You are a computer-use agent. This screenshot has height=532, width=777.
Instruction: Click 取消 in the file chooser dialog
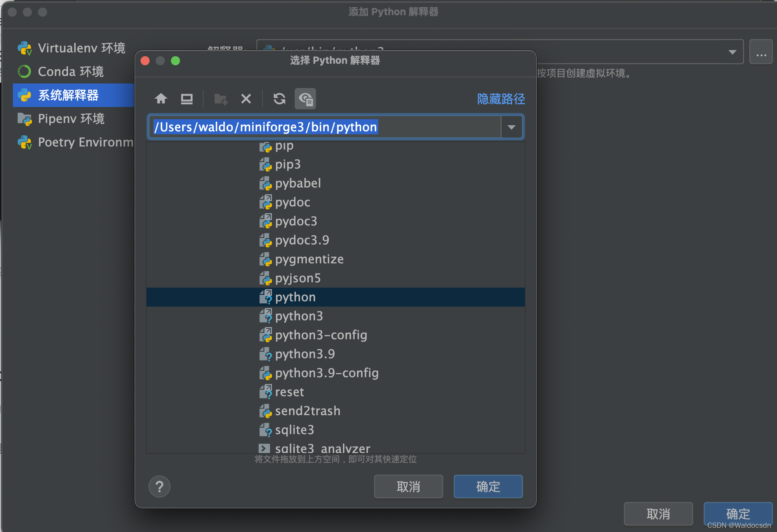(408, 486)
